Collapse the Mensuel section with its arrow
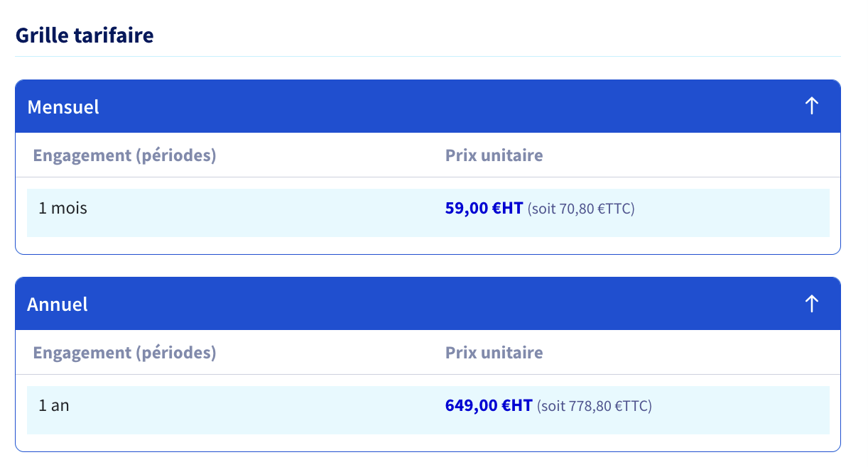This screenshot has height=467, width=868. tap(811, 106)
